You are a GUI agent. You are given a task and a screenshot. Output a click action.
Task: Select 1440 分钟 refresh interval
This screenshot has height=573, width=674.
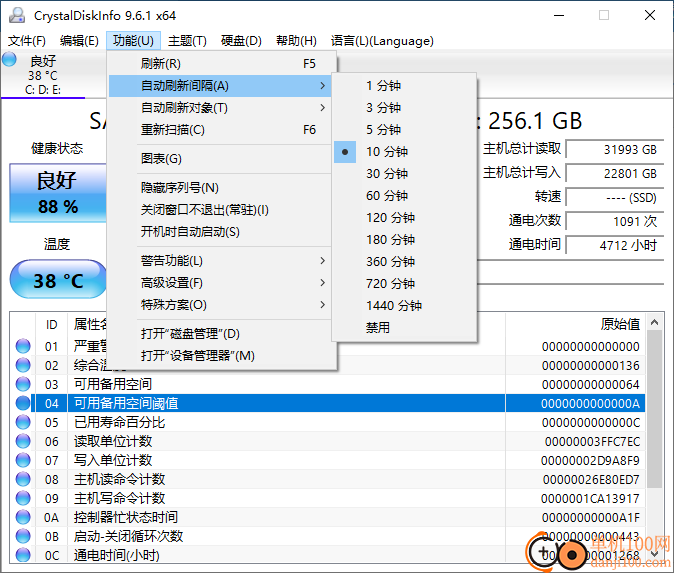point(404,306)
